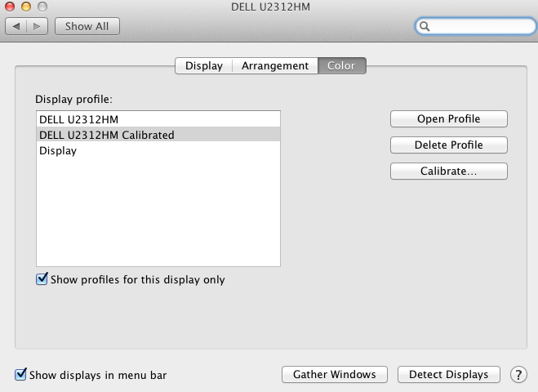Open the selected profile
538x392 pixels.
(449, 118)
